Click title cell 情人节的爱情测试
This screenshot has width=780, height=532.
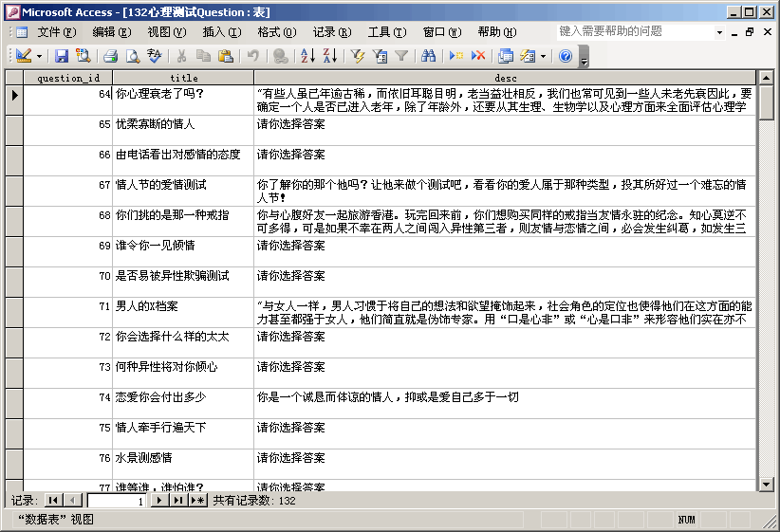click(183, 191)
